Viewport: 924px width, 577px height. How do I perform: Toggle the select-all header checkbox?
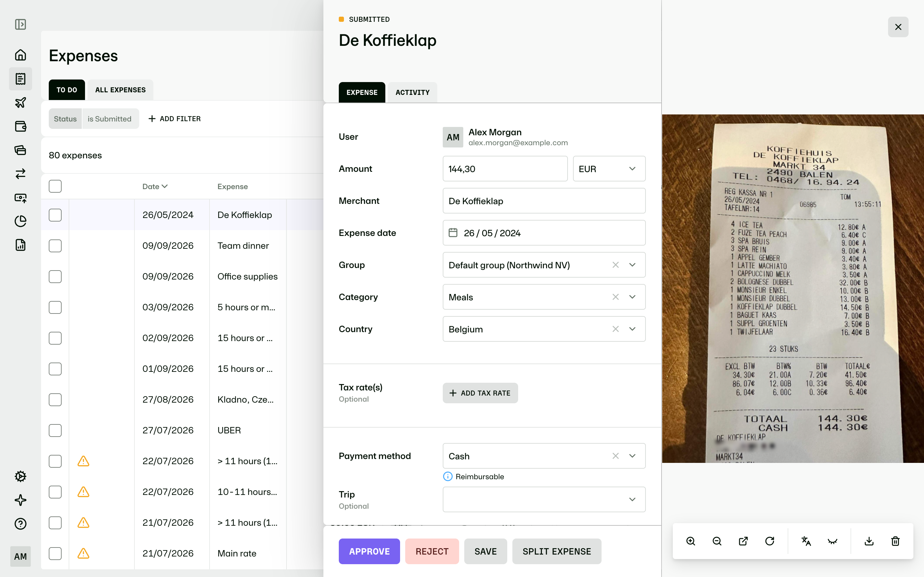55,186
